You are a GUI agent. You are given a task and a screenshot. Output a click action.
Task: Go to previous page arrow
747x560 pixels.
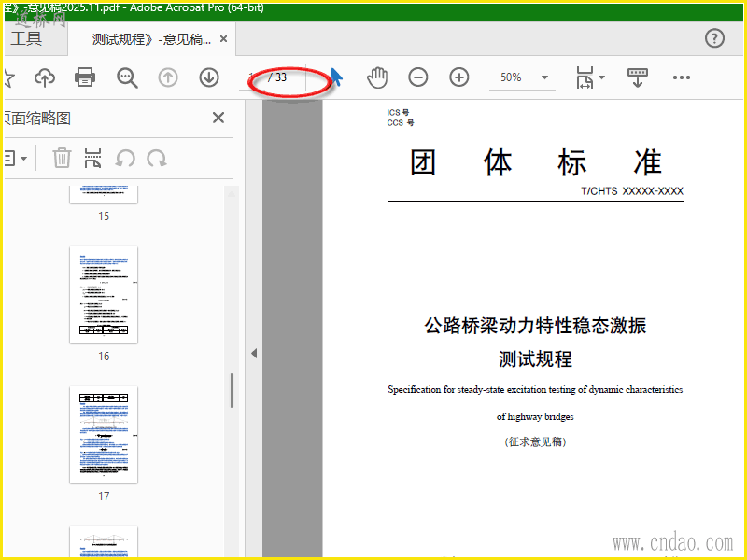click(168, 77)
